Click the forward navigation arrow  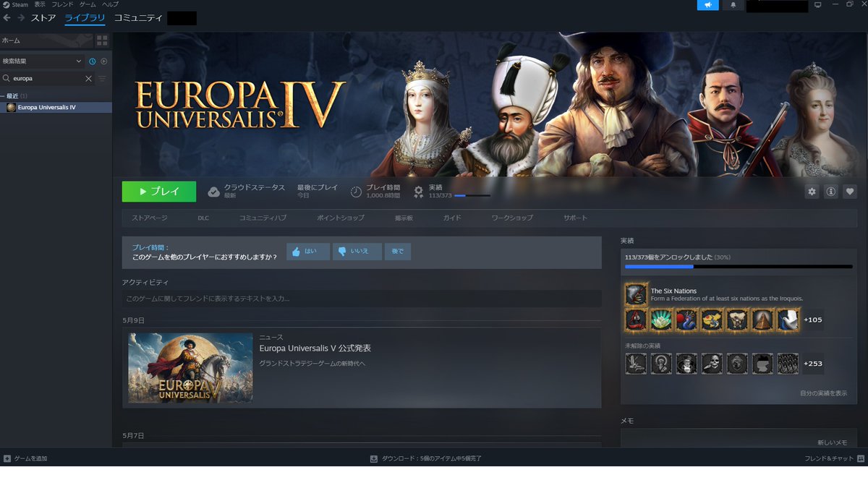pos(20,18)
